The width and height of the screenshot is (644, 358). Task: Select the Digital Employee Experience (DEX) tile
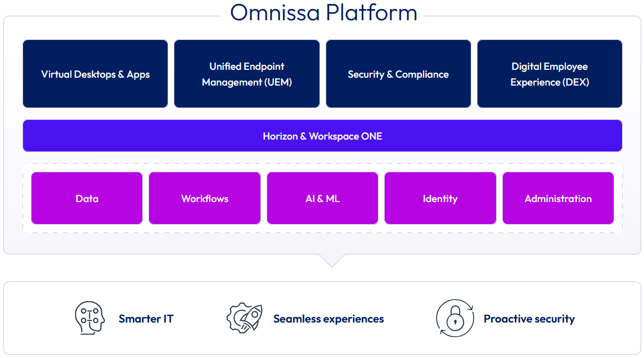(550, 74)
